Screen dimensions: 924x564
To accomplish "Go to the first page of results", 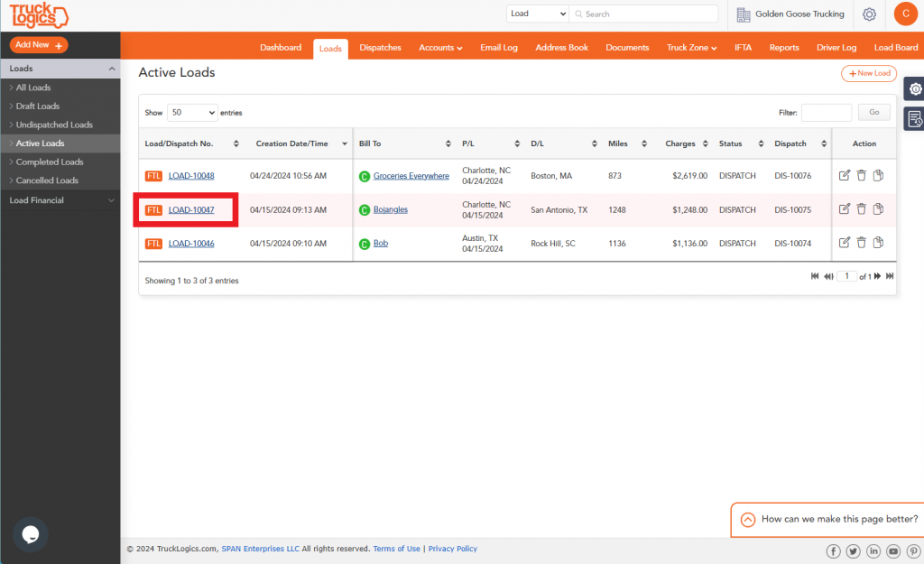I will pyautogui.click(x=815, y=276).
